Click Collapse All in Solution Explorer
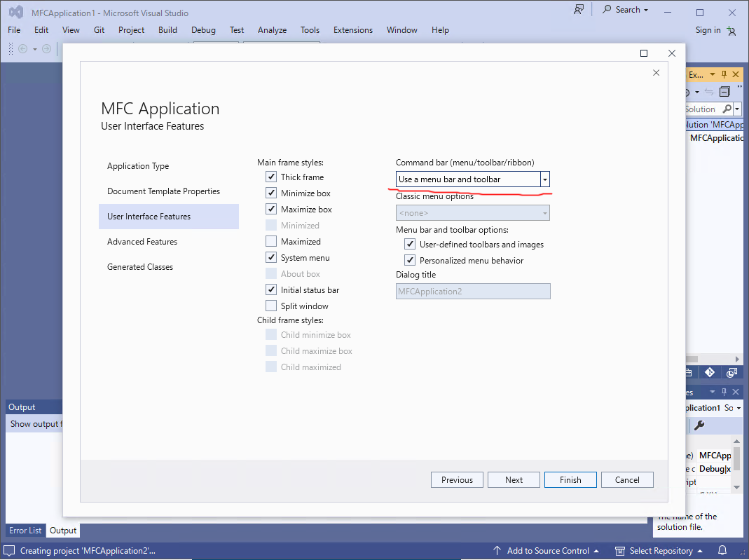 [x=724, y=91]
